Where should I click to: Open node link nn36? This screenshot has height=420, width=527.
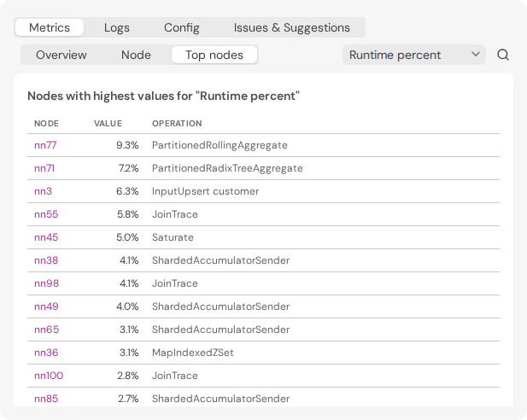tap(46, 353)
